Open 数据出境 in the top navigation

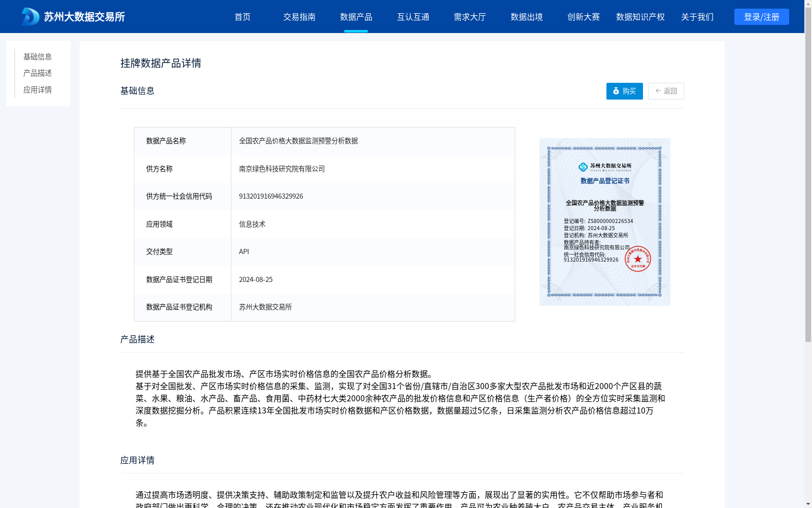tap(527, 17)
